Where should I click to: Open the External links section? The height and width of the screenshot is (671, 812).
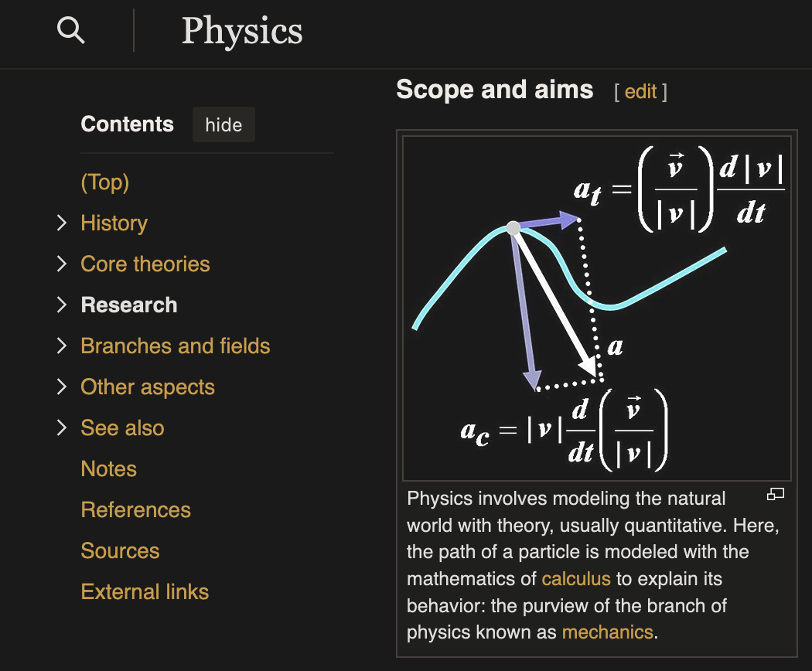pyautogui.click(x=145, y=591)
